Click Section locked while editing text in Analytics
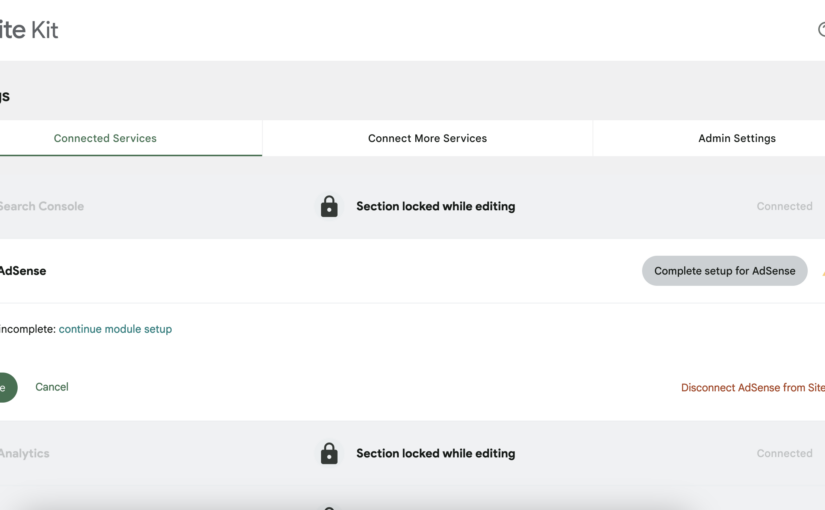The image size is (825, 510). tap(435, 453)
